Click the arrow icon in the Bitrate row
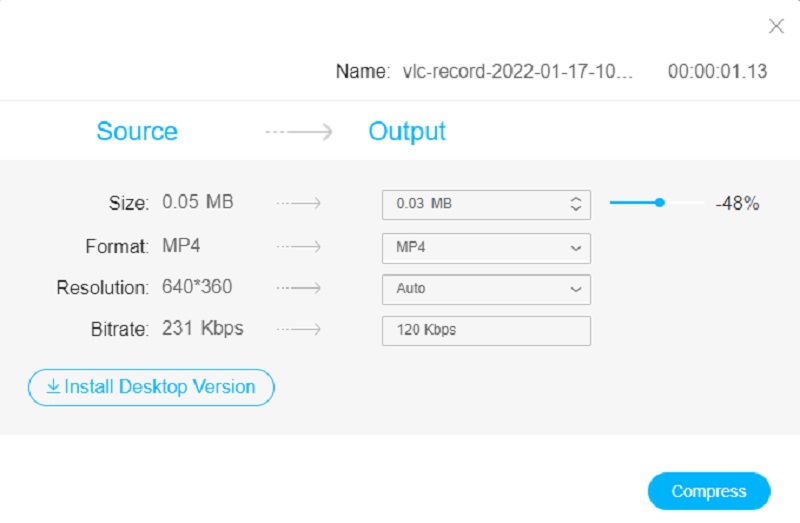The height and width of the screenshot is (523, 800). (299, 329)
